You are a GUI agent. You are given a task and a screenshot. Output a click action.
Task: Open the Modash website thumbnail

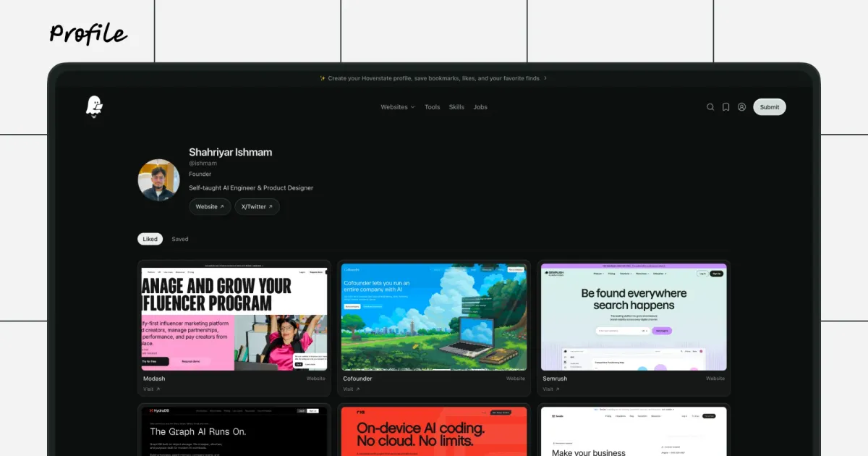click(234, 317)
